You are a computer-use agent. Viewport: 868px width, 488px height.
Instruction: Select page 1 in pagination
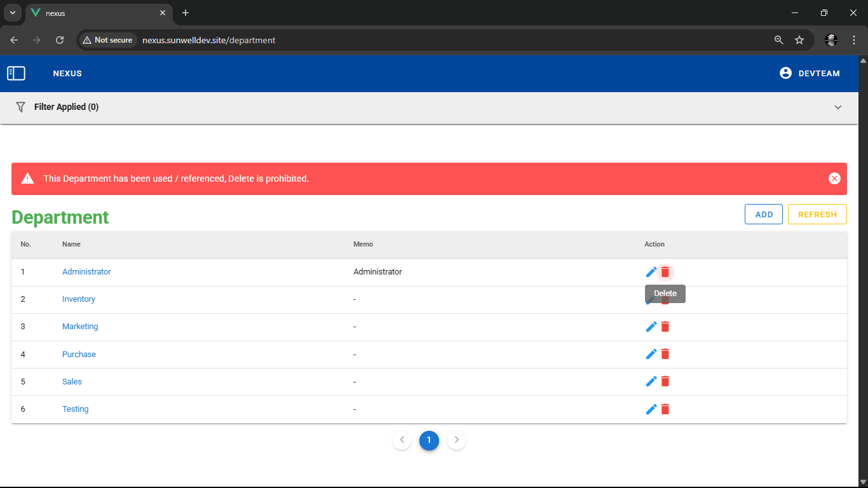click(429, 440)
